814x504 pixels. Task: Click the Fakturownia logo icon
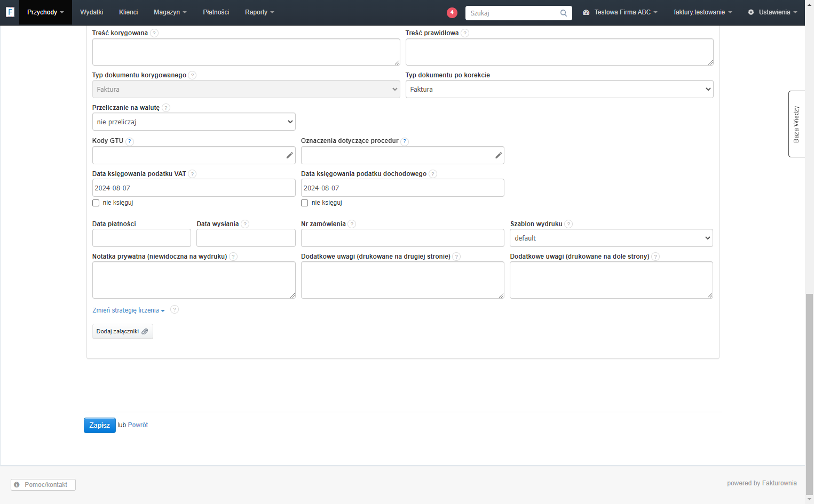pos(10,12)
